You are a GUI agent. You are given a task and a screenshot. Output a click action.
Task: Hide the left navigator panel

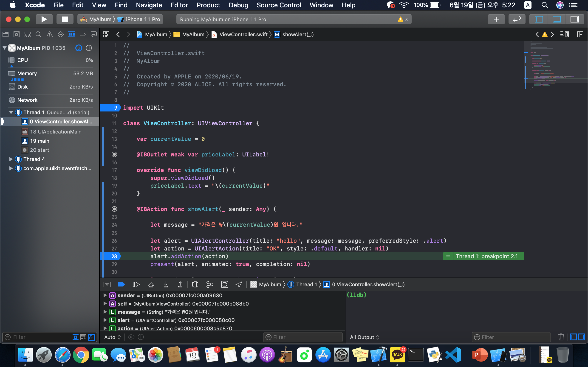tap(539, 19)
